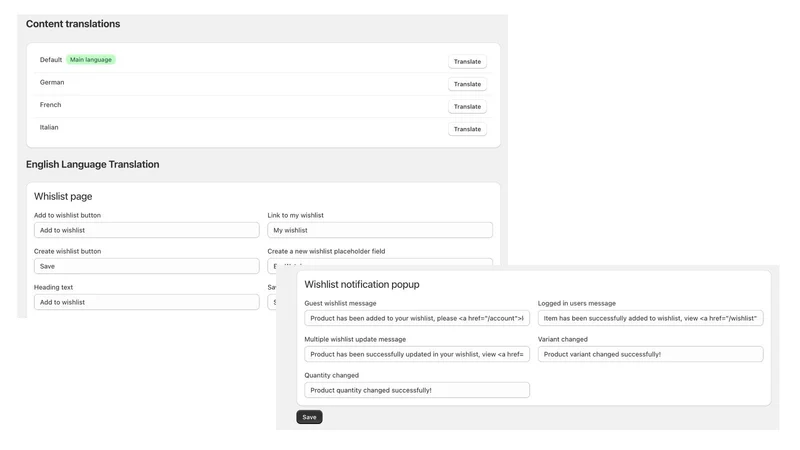Click the Main language badge
Image resolution: width=800 pixels, height=450 pixels.
click(91, 60)
